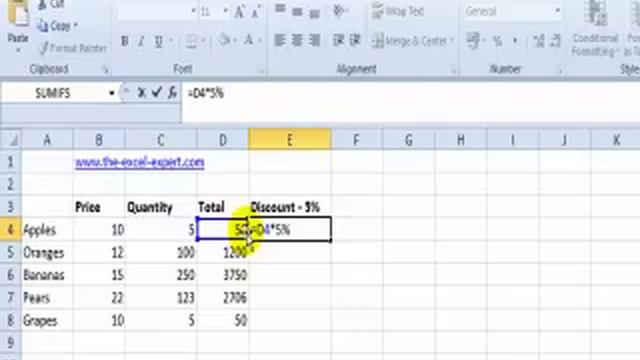Toggle Middle Align
Viewport: 640px width, 360px height.
pos(297,11)
